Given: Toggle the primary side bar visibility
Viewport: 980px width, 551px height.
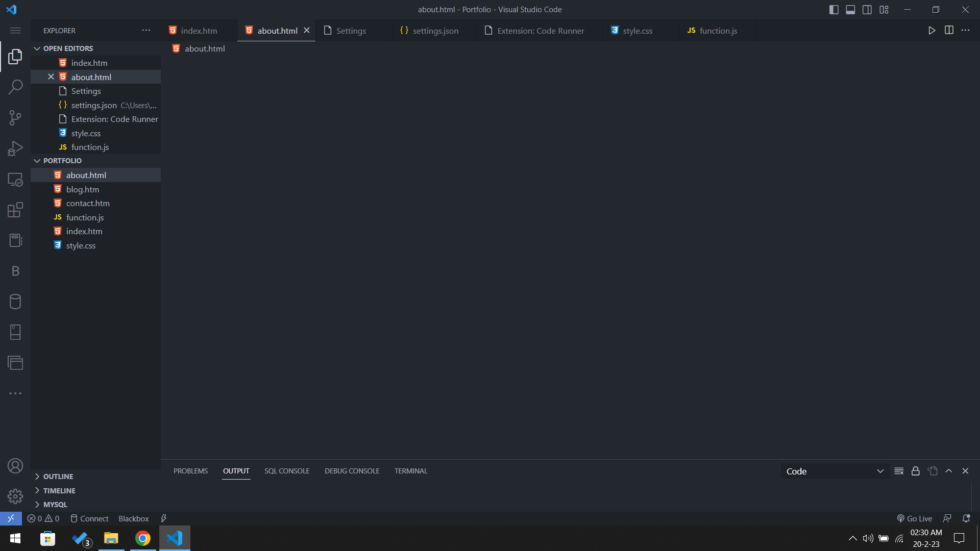Looking at the screenshot, I should click(834, 10).
